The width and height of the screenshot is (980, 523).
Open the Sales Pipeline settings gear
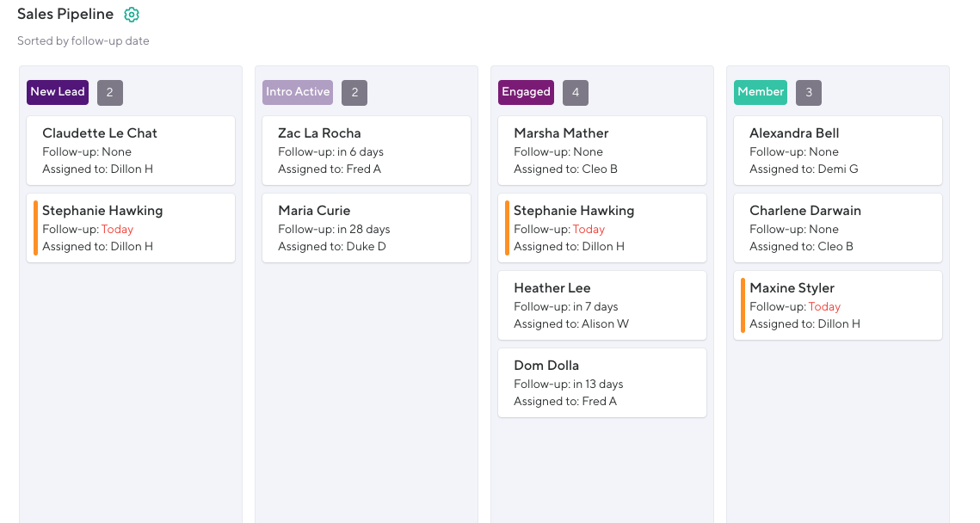pyautogui.click(x=132, y=15)
